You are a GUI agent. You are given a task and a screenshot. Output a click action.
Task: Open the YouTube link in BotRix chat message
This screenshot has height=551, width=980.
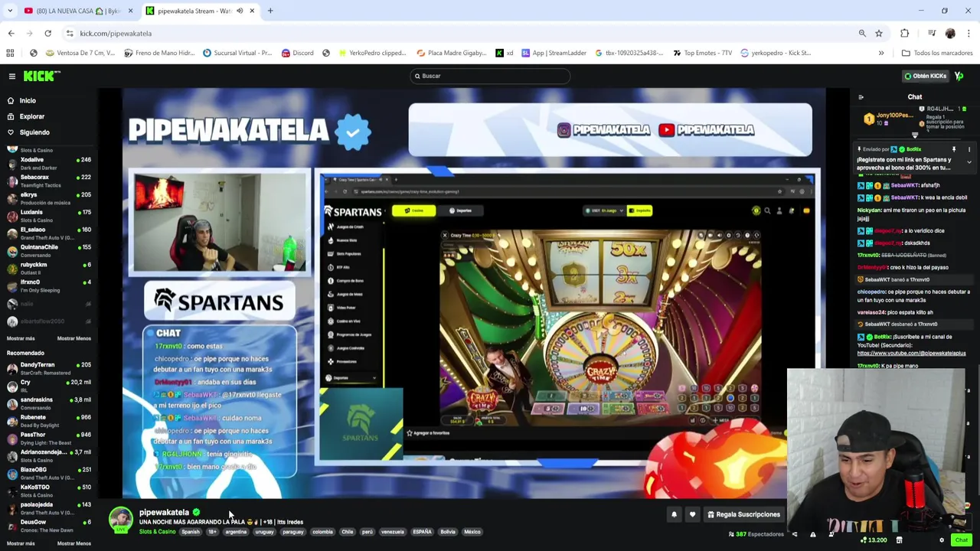pos(911,354)
